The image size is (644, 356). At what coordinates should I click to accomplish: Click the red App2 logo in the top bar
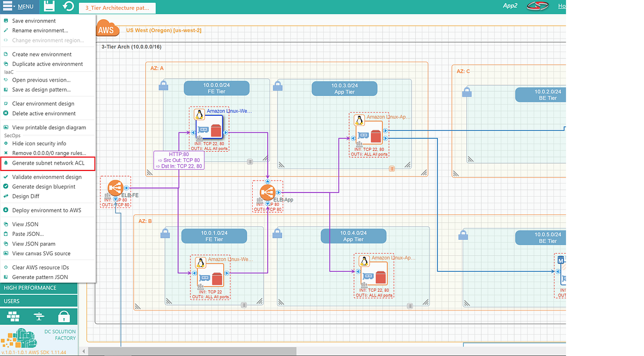point(537,5)
